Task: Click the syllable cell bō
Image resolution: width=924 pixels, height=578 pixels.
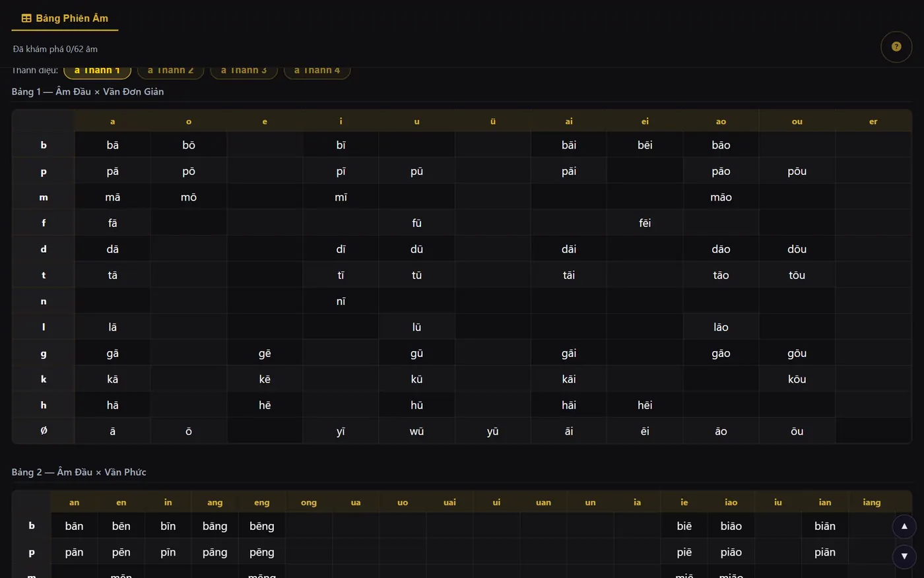Action: tap(189, 145)
